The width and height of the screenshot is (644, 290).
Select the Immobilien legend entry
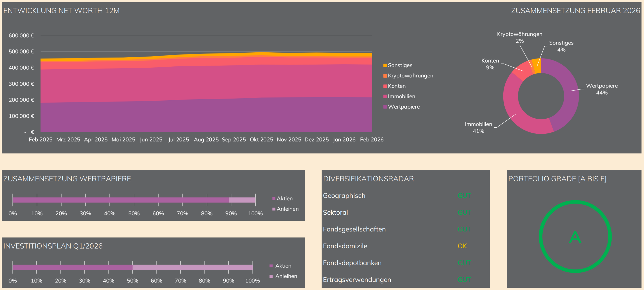[x=401, y=96]
